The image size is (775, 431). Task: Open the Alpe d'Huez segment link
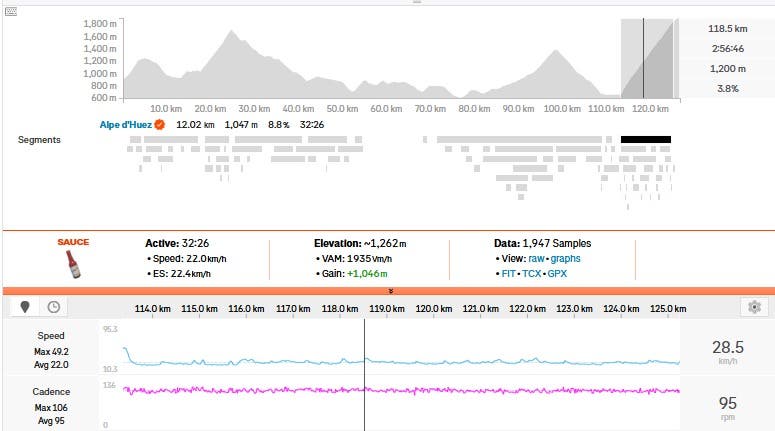[x=126, y=125]
